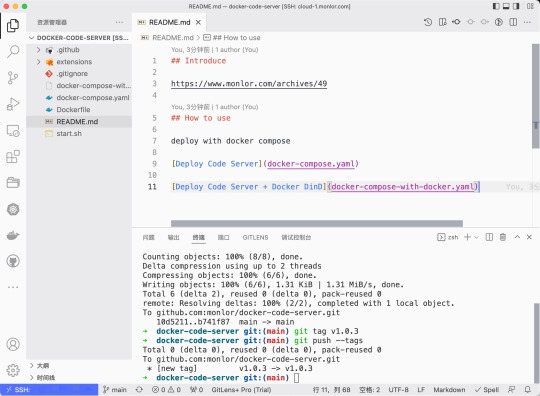Change language mode Markdown in status bar

[449, 390]
